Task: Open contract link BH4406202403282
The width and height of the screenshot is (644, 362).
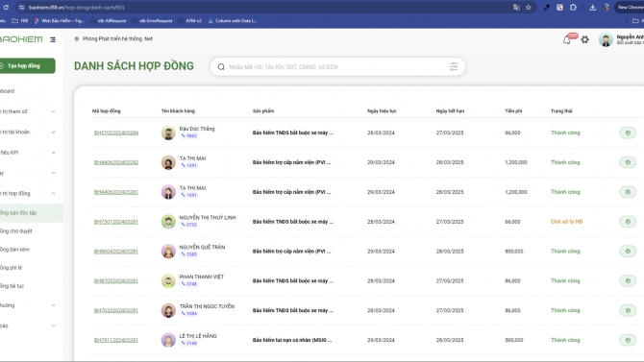Action: click(x=115, y=162)
